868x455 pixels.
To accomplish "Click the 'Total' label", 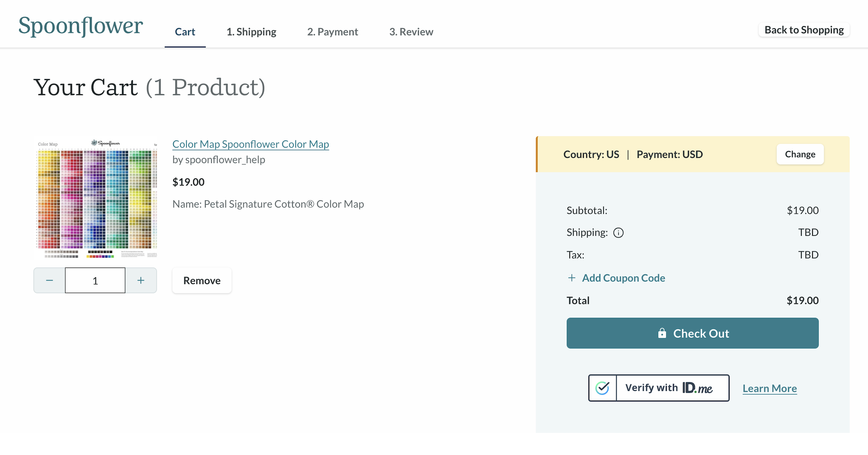I will pos(578,300).
